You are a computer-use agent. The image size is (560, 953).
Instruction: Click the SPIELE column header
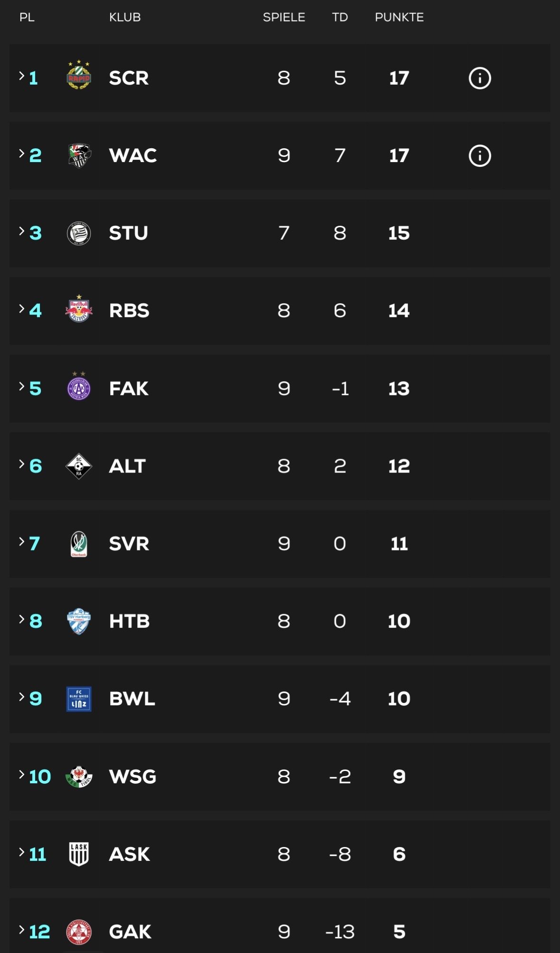point(284,18)
